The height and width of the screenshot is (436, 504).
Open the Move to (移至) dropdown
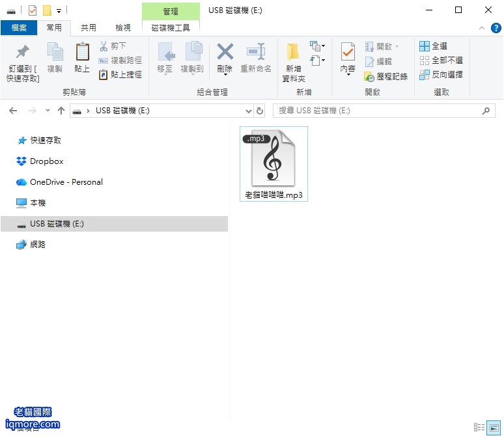click(x=166, y=75)
